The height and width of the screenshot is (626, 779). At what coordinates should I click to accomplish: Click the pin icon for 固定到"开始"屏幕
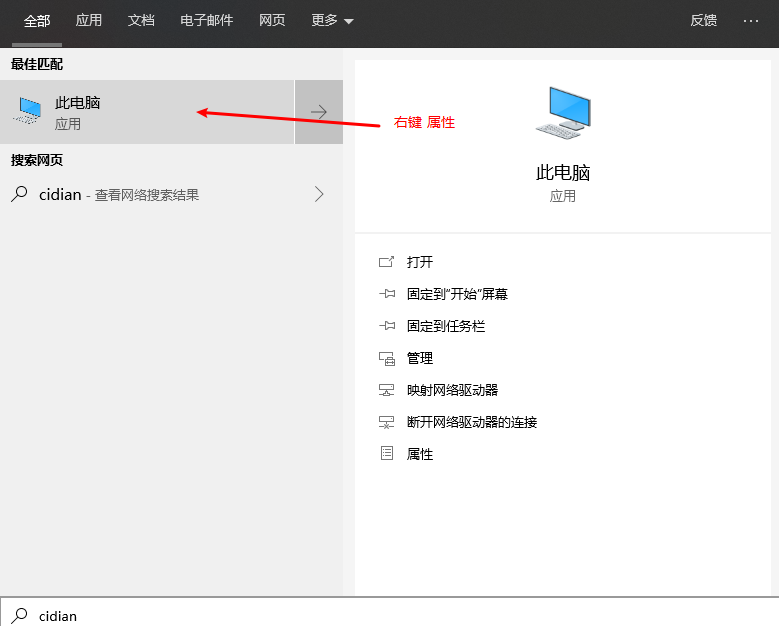(x=386, y=294)
